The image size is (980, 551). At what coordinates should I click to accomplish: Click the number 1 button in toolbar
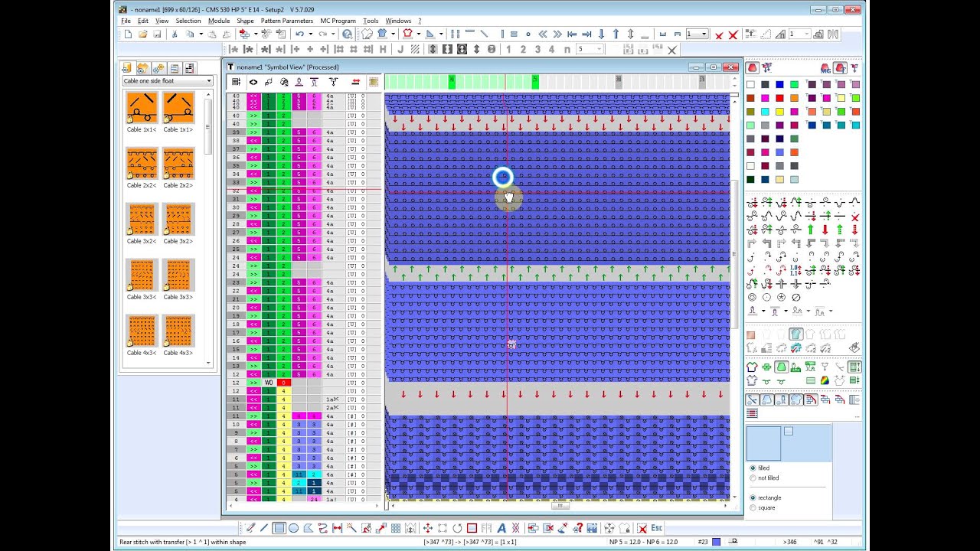tap(508, 49)
